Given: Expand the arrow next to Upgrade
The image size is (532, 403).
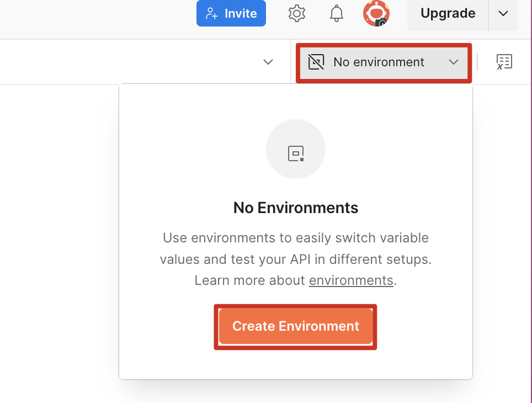Looking at the screenshot, I should [503, 14].
